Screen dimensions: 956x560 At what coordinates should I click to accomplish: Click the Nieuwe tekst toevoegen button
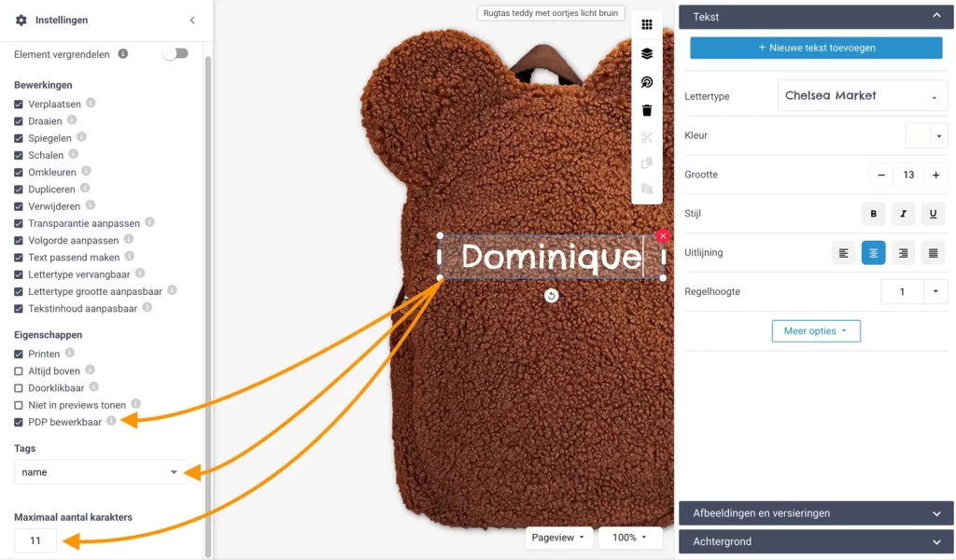(x=815, y=47)
